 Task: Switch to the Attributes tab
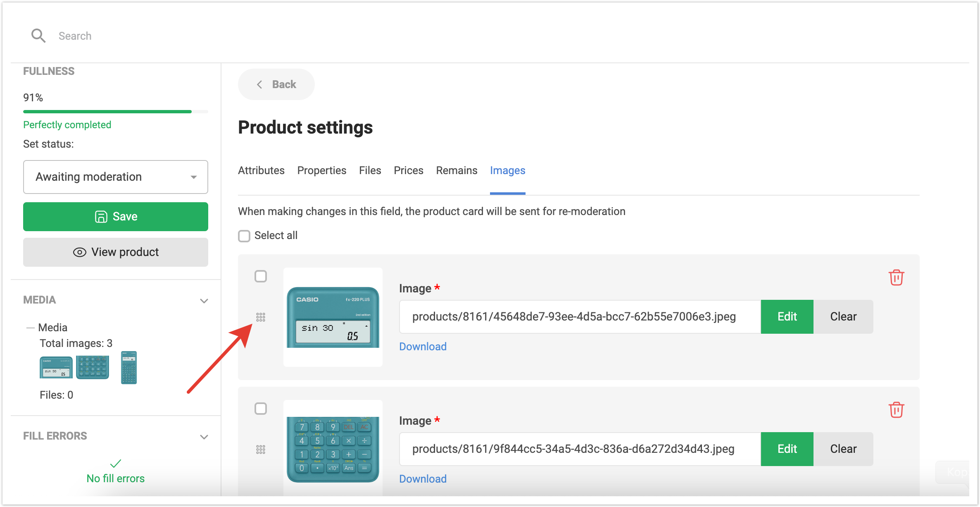click(x=261, y=170)
